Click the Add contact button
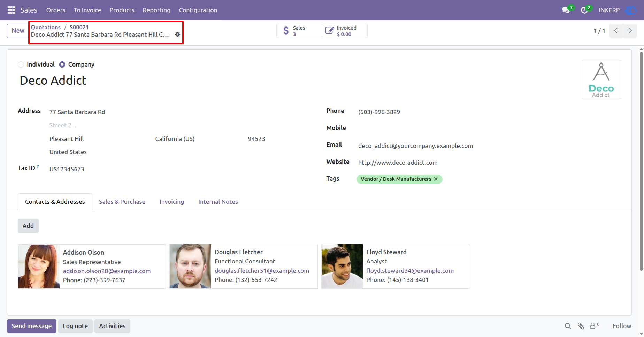Image resolution: width=644 pixels, height=337 pixels. 28,226
